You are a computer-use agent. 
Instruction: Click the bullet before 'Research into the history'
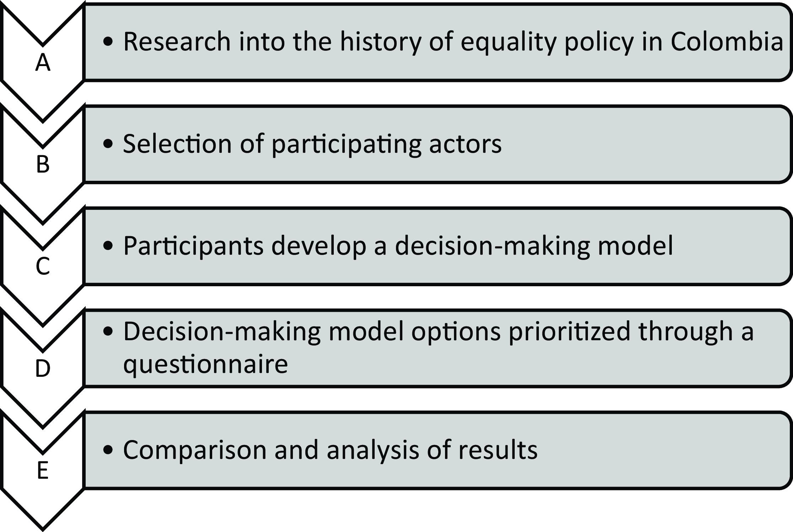coord(108,42)
